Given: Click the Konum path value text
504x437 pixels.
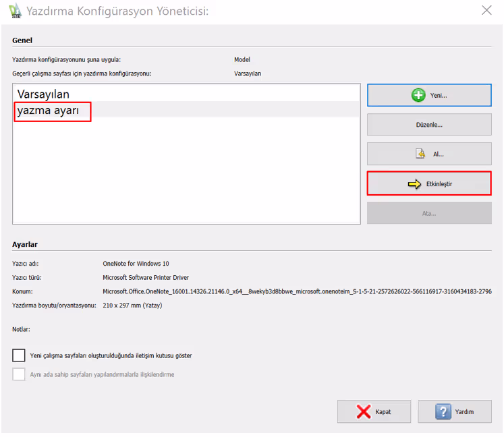Looking at the screenshot, I should tap(297, 291).
